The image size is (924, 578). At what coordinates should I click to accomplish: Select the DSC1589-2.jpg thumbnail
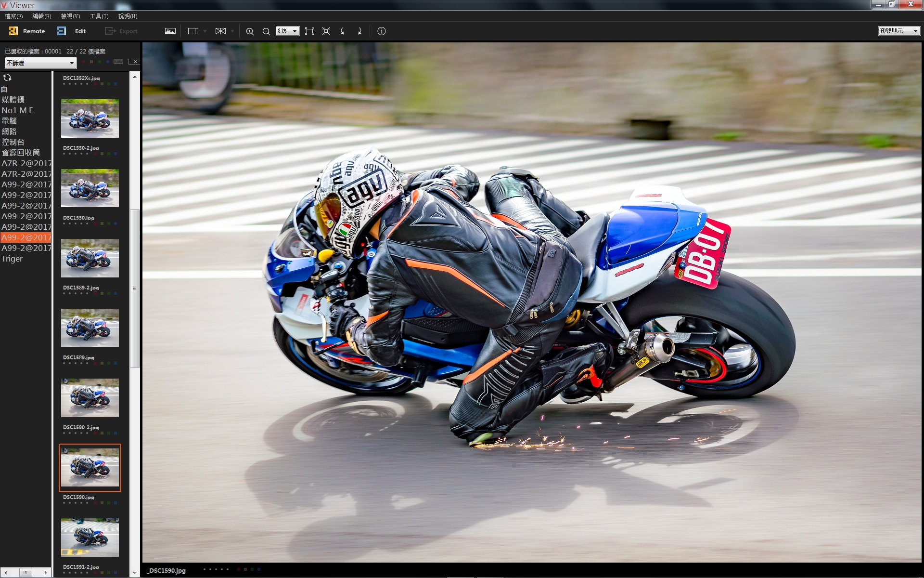pyautogui.click(x=90, y=258)
